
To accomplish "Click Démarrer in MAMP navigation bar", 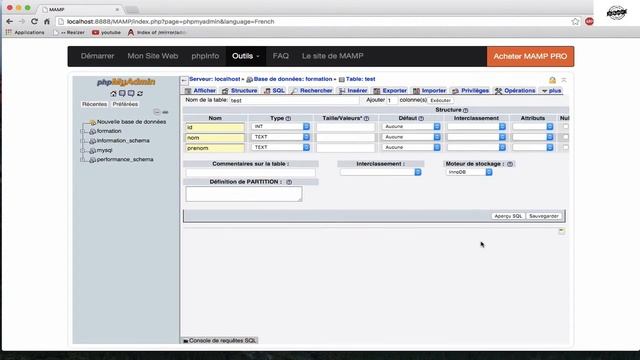I will pos(98,56).
